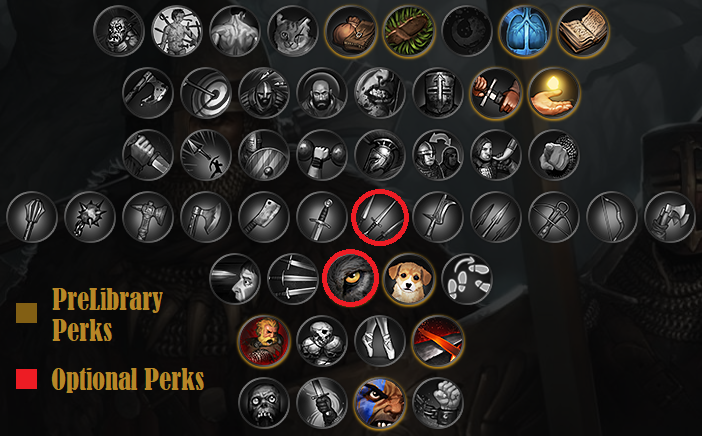Choose the footprints Footwork perk

467,279
